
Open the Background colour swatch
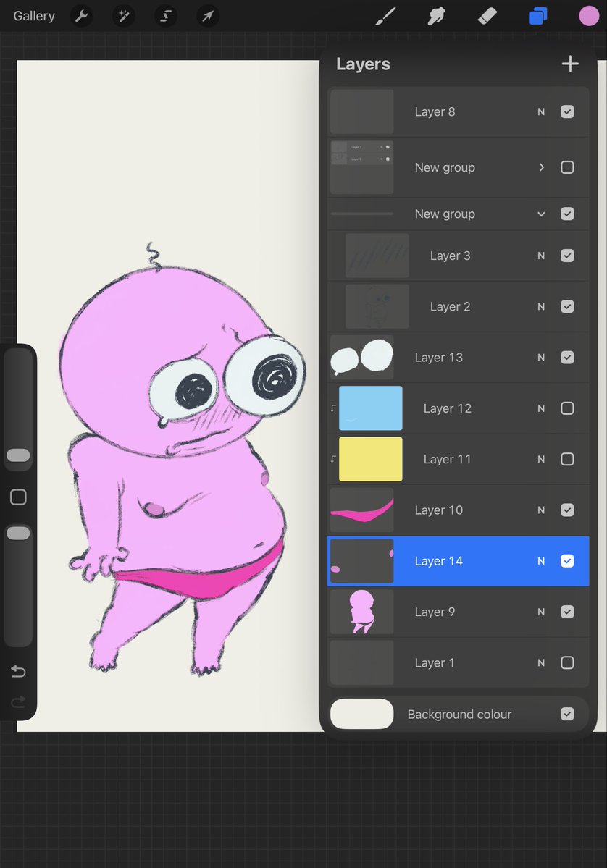[x=361, y=714]
